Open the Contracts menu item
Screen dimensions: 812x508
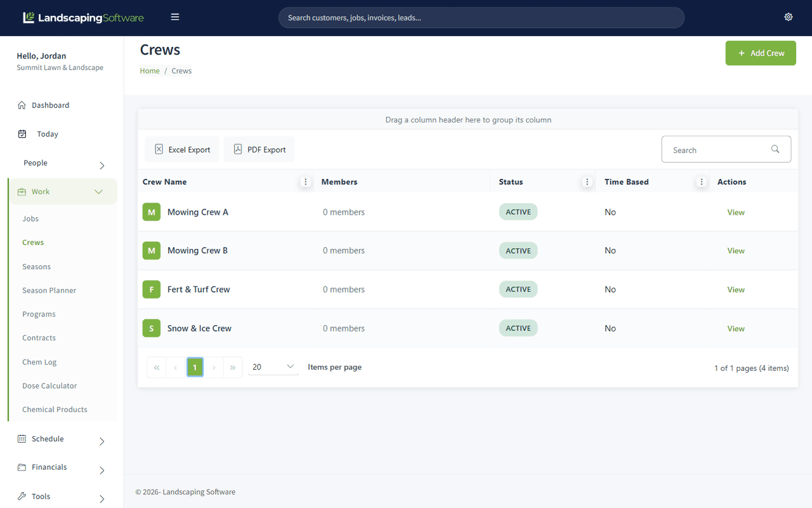pos(39,338)
